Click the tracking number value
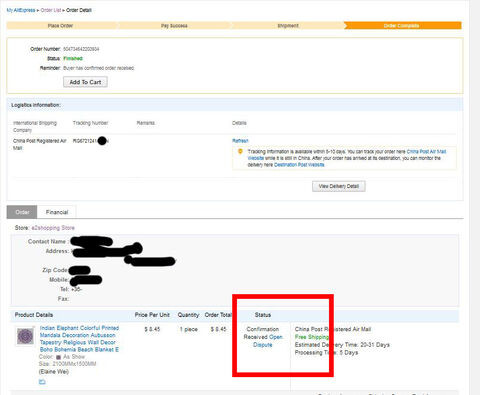Viewport: 480px width, 395px height. point(91,141)
